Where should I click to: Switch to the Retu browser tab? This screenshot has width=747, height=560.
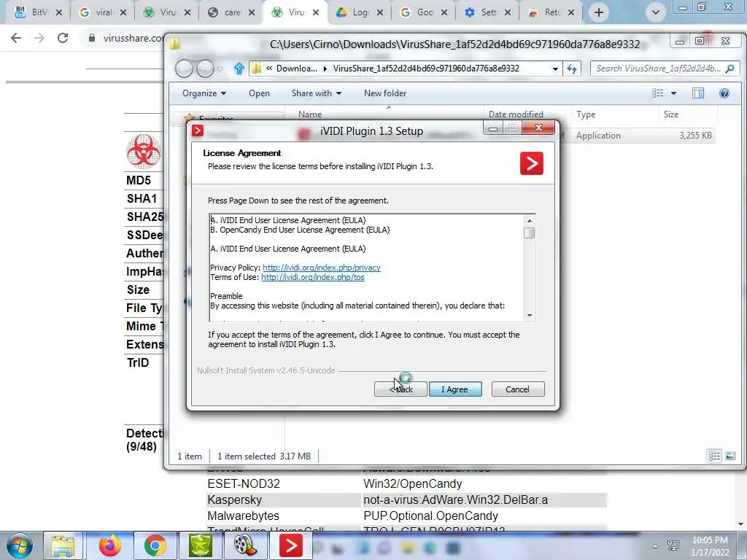(551, 12)
